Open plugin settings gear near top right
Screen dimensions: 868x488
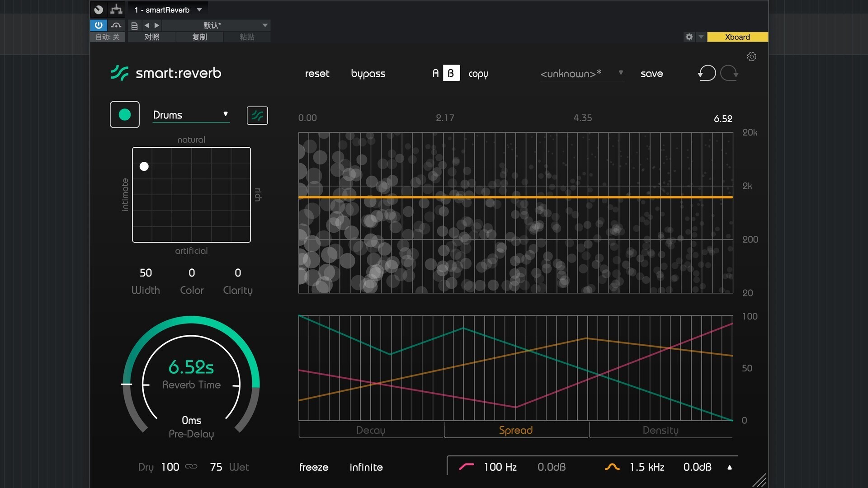pyautogui.click(x=751, y=56)
